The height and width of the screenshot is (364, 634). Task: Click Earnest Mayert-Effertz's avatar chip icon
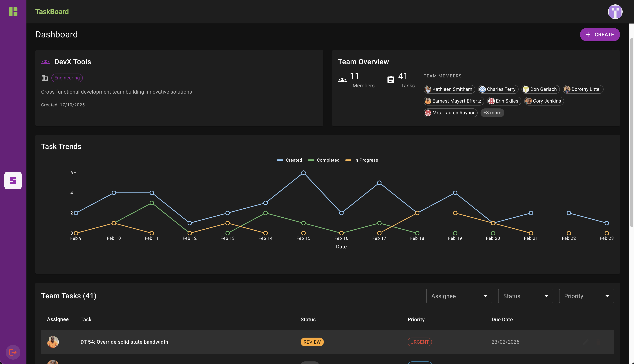coord(428,101)
